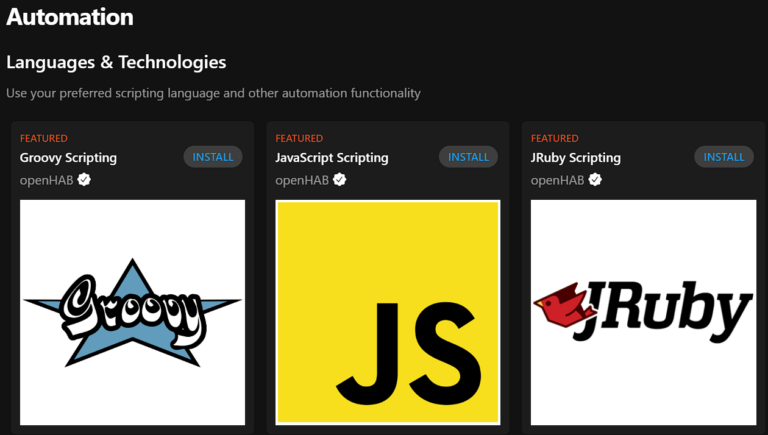The width and height of the screenshot is (768, 435).
Task: Click FEATURED tag above JavaScript Scripting
Action: pos(299,138)
